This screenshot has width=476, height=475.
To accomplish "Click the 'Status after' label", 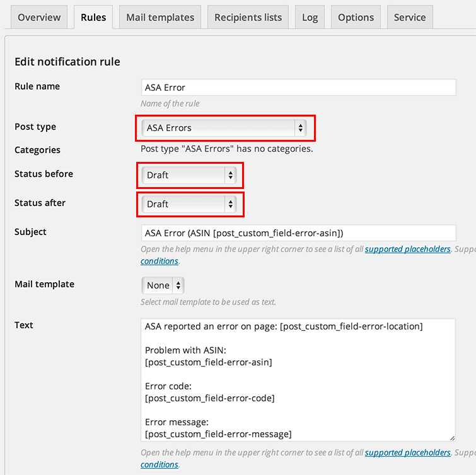I will (x=40, y=203).
